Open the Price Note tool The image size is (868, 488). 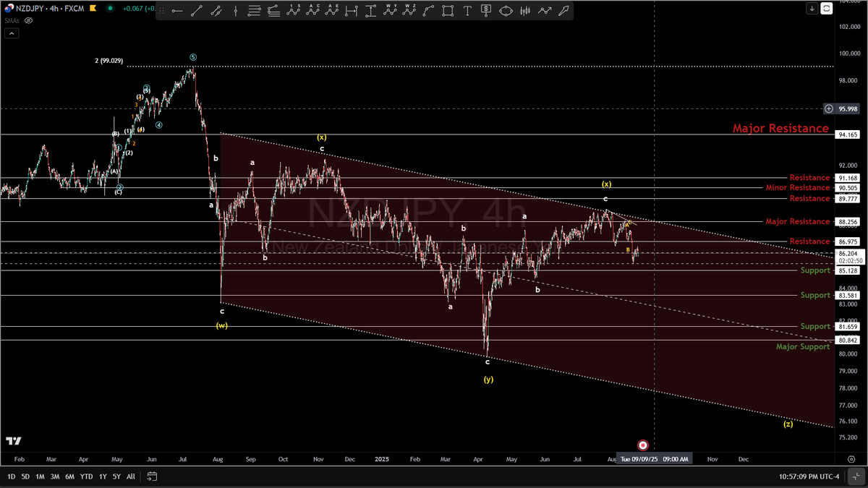coord(486,11)
